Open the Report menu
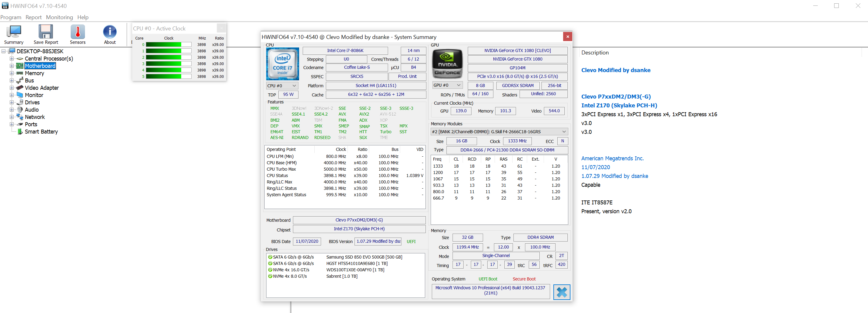Viewport: 868px width, 313px height. 34,17
